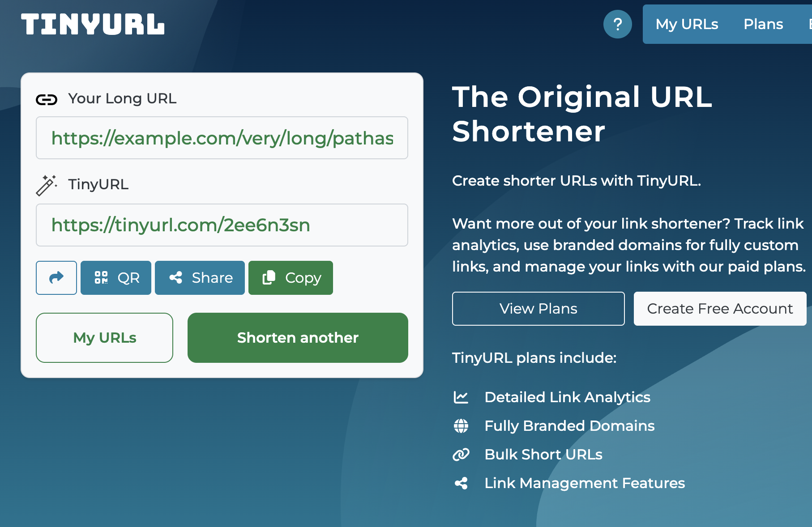
Task: Click the magic wand icon beside TinyURL
Action: tap(46, 185)
